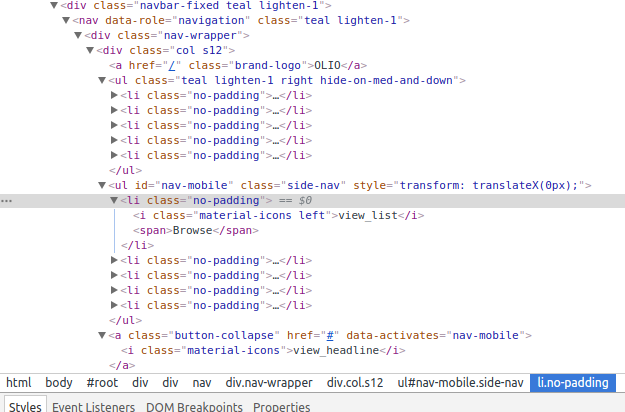Collapse the nav data-role navigation element
Image resolution: width=625 pixels, height=412 pixels.
point(66,20)
